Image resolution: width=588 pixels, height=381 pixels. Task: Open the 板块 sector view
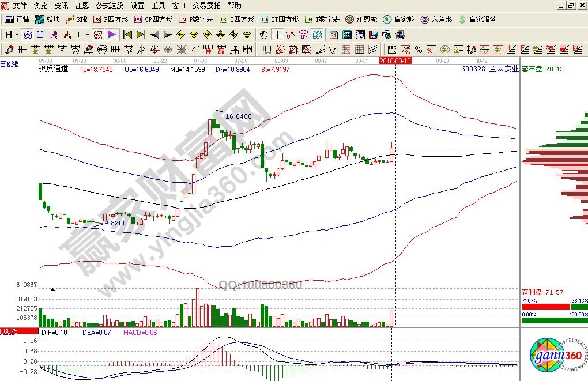coord(48,19)
